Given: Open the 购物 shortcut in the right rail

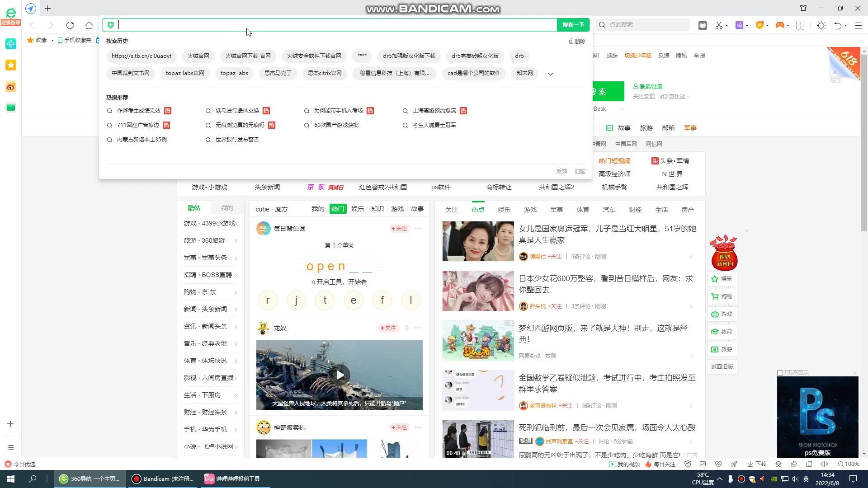Looking at the screenshot, I should (722, 296).
